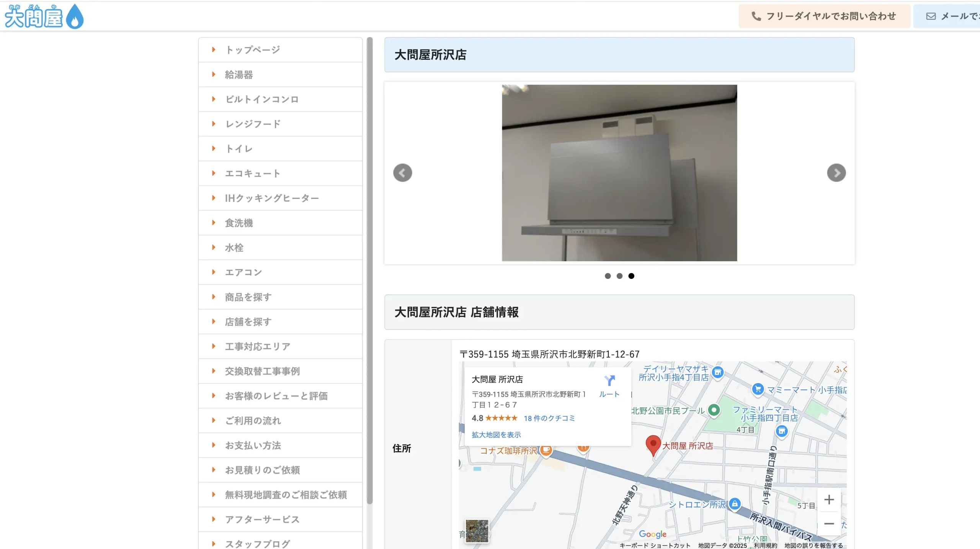Switch map to satellite thumbnail view
Viewport: 980px width, 549px height.
pos(477,531)
